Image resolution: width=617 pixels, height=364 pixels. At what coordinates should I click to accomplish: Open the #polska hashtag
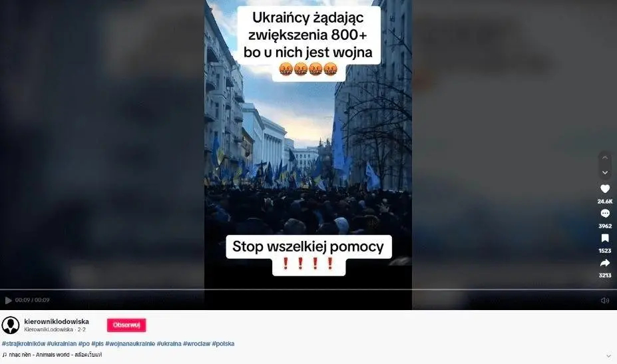tap(223, 343)
